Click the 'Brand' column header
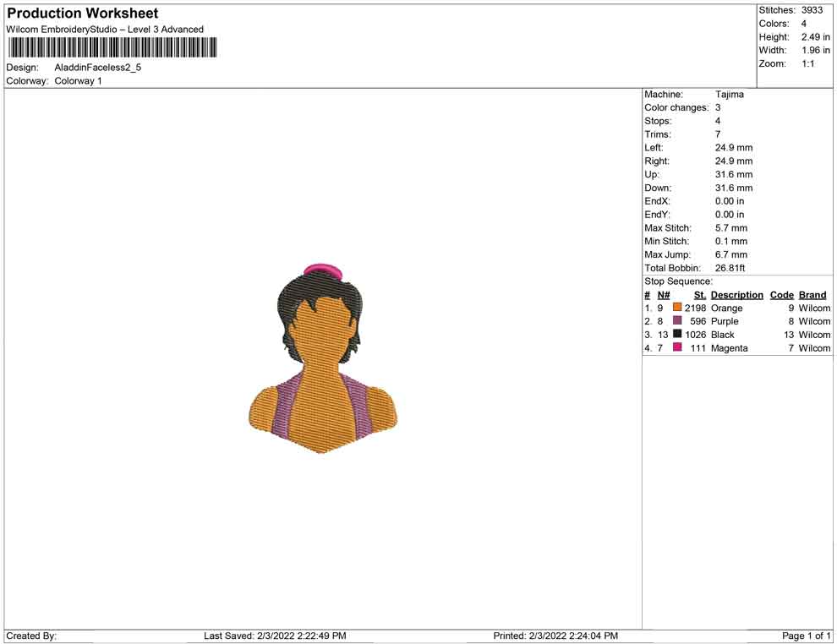 [812, 294]
